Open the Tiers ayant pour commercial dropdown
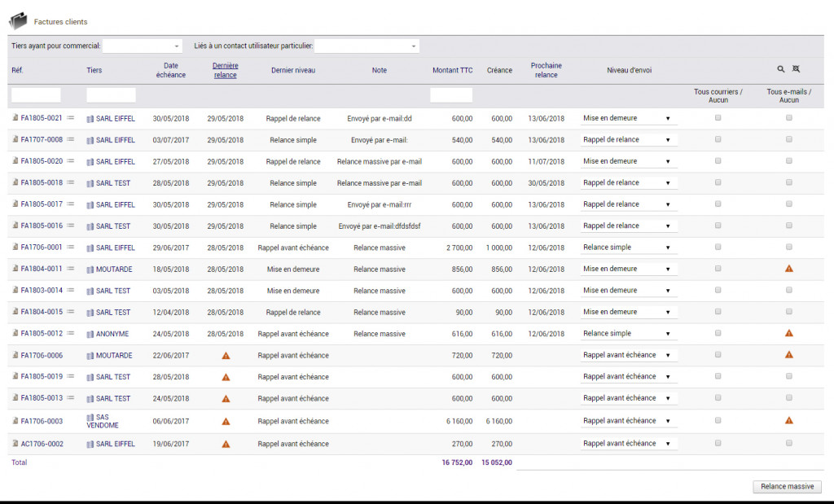This screenshot has height=504, width=834. 143,46
